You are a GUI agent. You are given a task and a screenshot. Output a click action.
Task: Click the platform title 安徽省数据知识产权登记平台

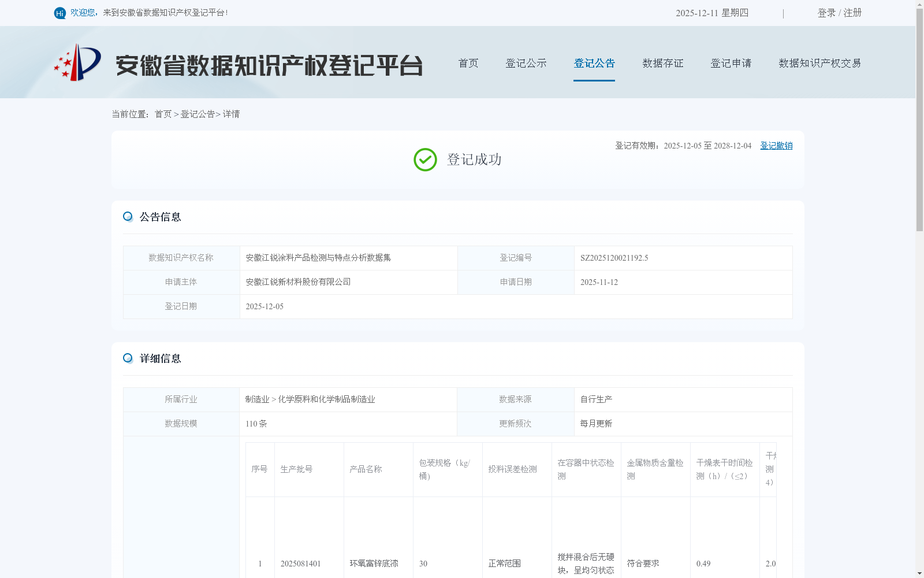pyautogui.click(x=269, y=65)
